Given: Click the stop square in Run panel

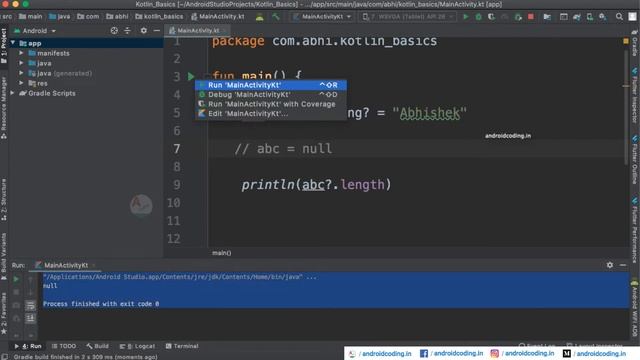Looking at the screenshot, I should pyautogui.click(x=16, y=292).
